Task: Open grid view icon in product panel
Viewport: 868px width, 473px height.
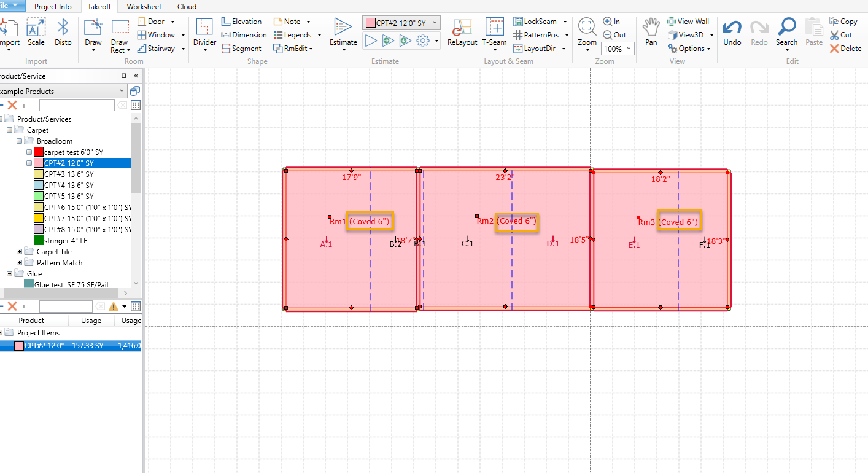Action: coord(136,106)
